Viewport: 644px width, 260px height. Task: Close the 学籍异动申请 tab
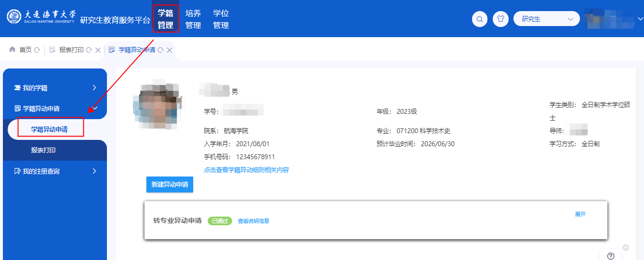pos(170,50)
